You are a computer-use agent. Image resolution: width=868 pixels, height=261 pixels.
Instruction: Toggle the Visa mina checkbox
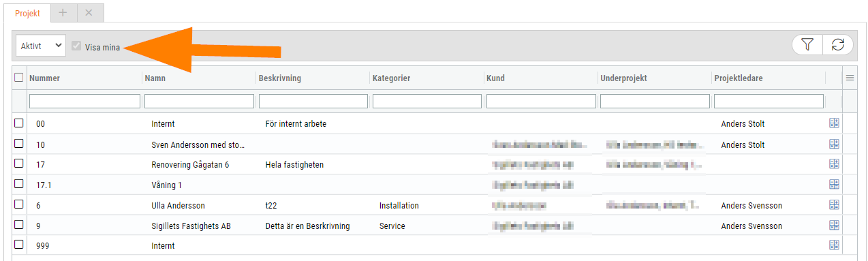point(76,47)
